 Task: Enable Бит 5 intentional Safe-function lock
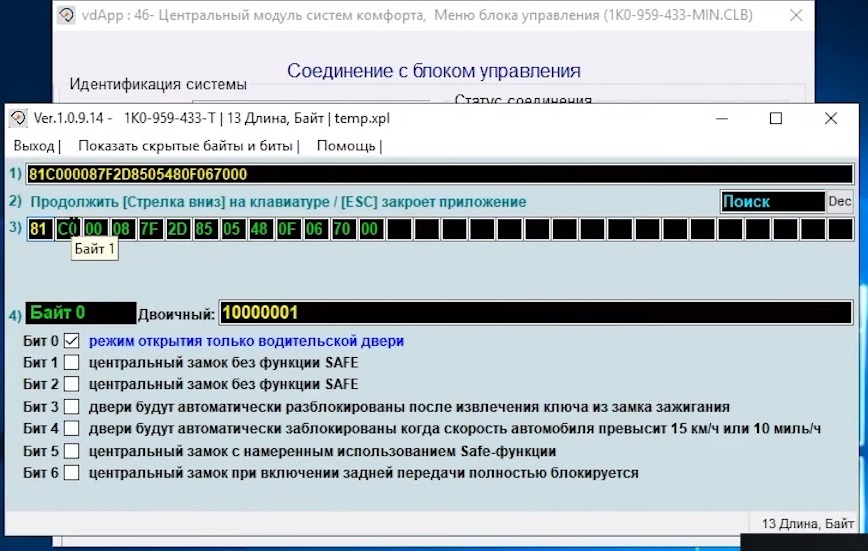click(x=71, y=451)
